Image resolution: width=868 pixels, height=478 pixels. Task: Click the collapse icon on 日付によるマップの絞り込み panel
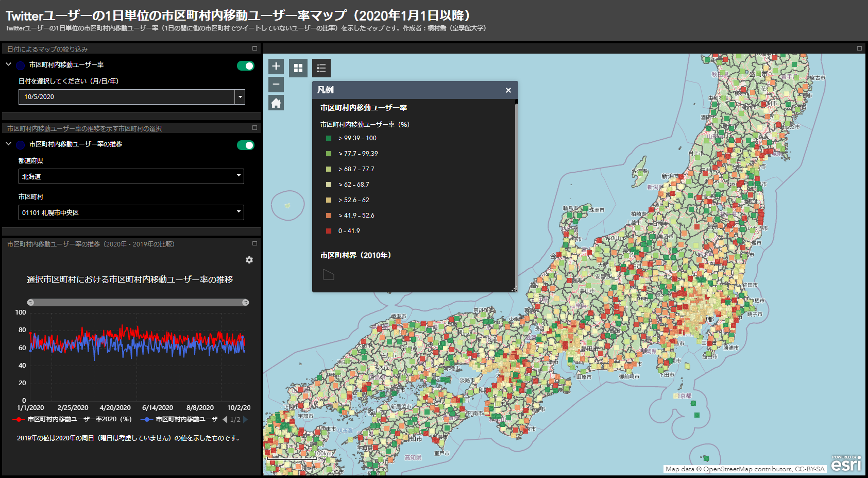(254, 48)
